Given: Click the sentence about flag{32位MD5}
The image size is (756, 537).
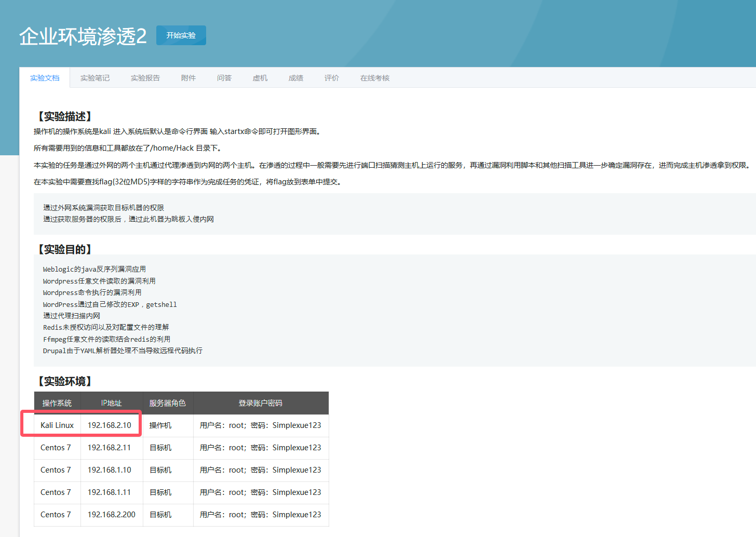Looking at the screenshot, I should [188, 182].
